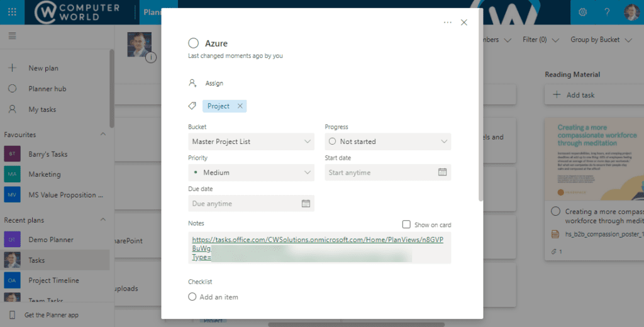Select the Tasks plan in sidebar

55,260
